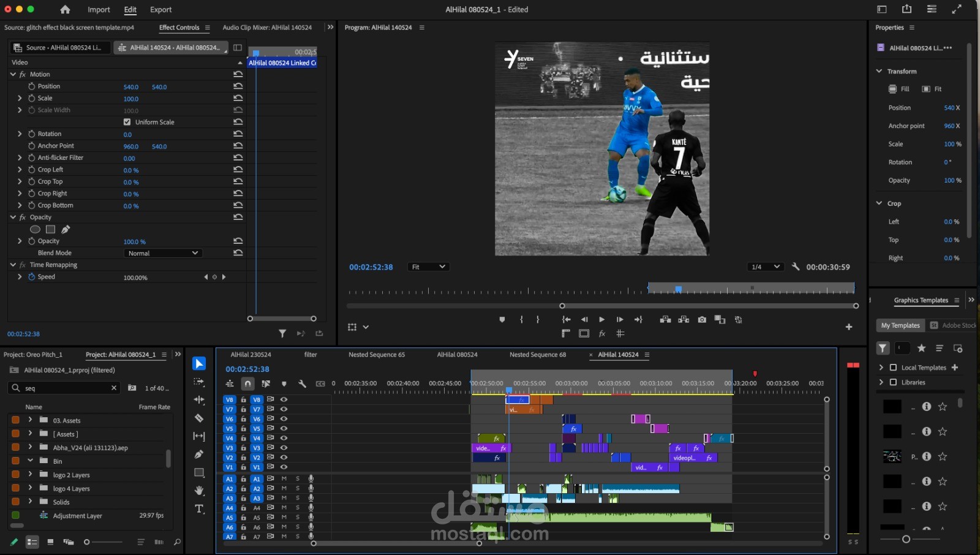Open the Project: Oreo Pitch_1 tab
Viewport: 980px width, 555px height.
point(33,355)
